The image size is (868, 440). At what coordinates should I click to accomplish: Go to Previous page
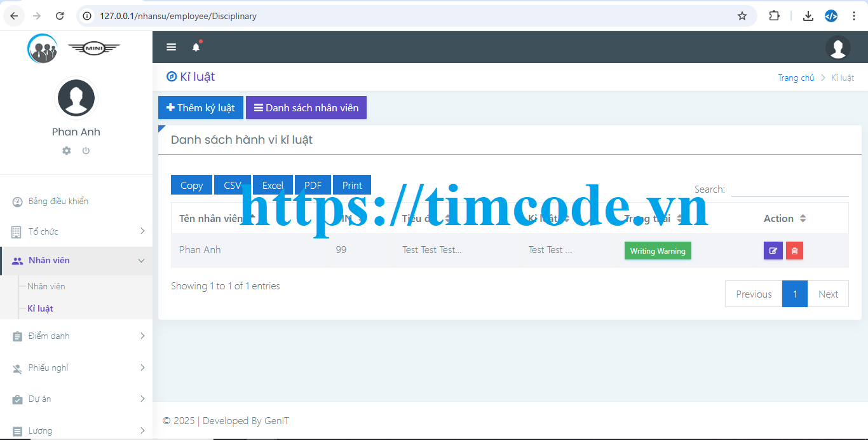coord(754,294)
